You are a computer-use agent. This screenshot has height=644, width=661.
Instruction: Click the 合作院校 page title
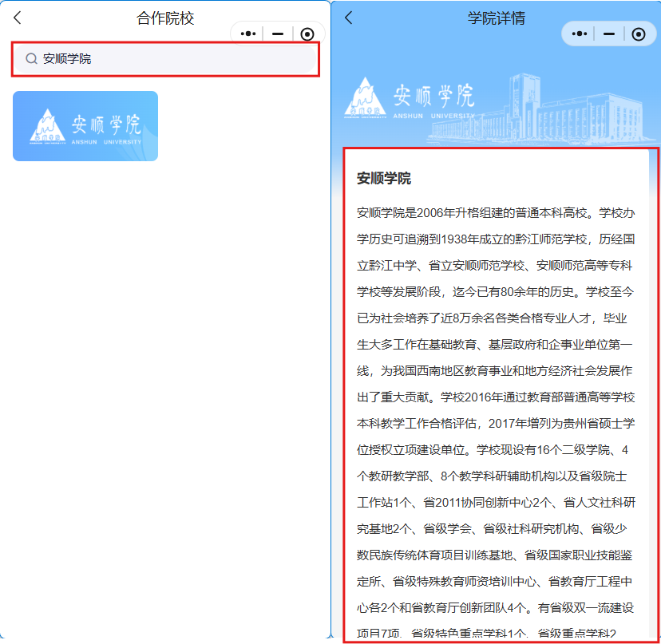click(x=165, y=18)
